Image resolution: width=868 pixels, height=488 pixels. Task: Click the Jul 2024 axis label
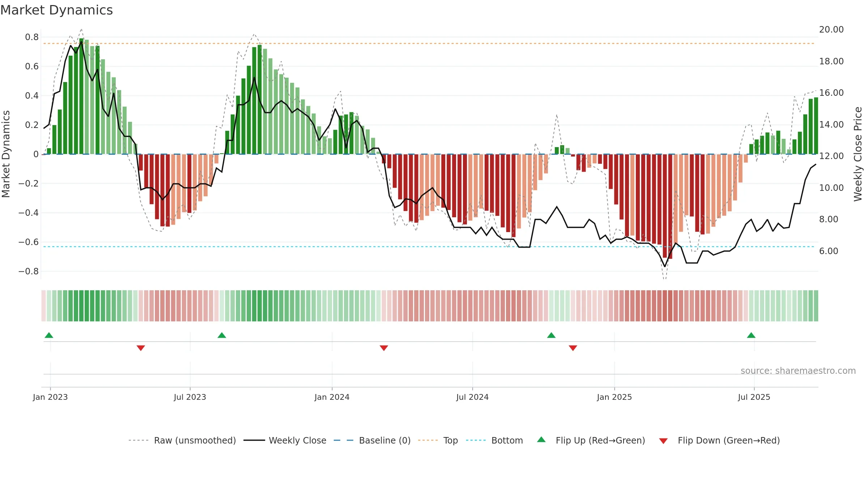point(472,397)
